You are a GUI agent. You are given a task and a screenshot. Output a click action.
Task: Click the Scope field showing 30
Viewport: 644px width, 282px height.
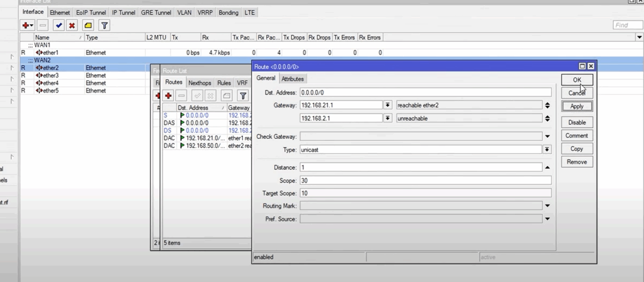[426, 181]
